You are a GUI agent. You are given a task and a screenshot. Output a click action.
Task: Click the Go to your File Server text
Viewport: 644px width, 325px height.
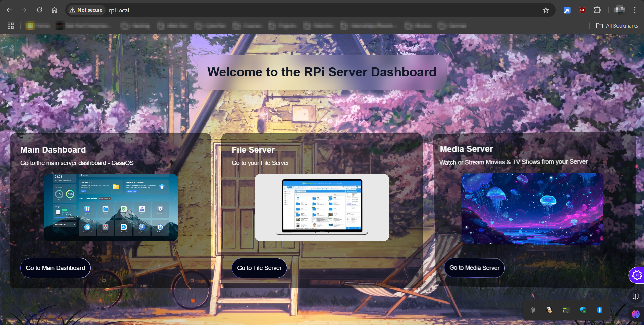260,163
